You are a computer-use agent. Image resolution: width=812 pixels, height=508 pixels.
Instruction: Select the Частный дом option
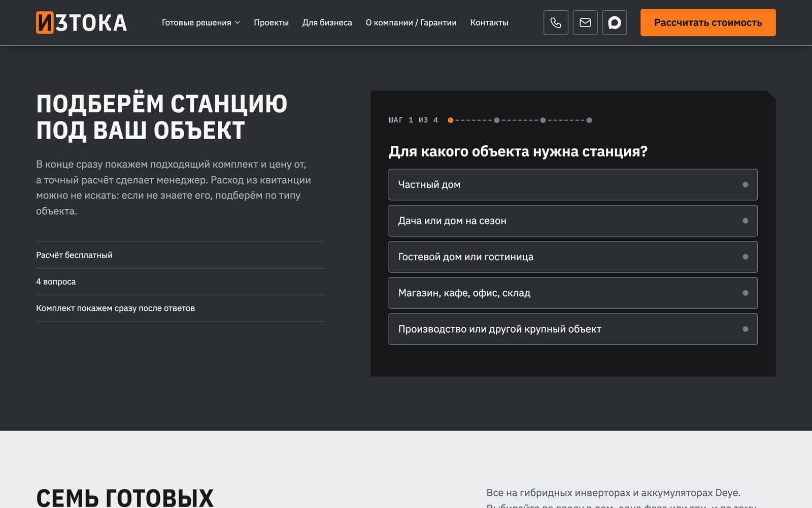[573, 184]
